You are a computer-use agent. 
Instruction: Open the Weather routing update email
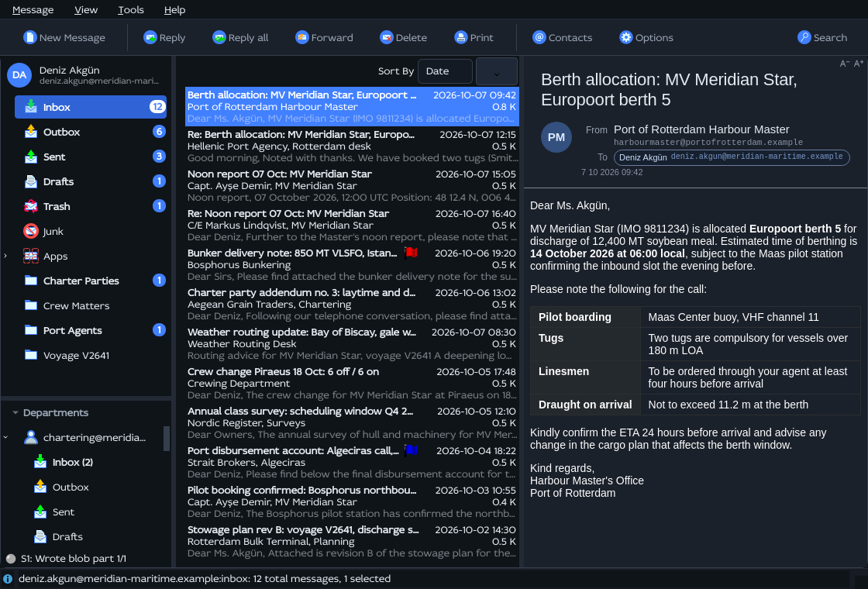(352, 344)
